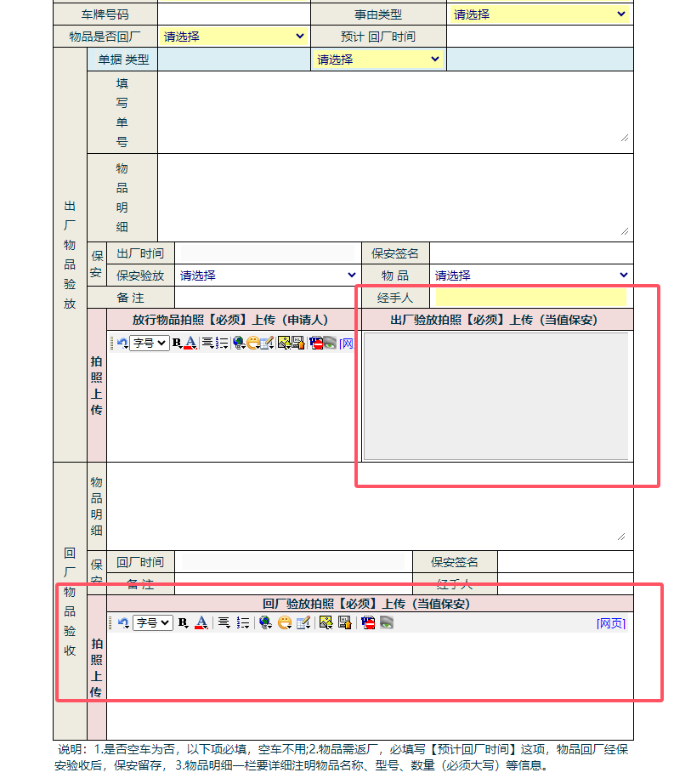This screenshot has width=691, height=784.
Task: Click the 填写单号 text area
Action: pyautogui.click(x=394, y=108)
